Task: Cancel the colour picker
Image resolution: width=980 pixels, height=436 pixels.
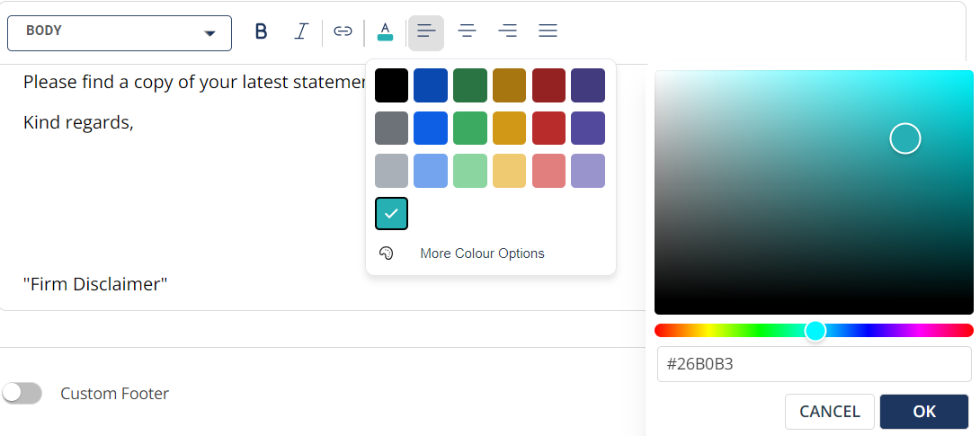Action: (x=829, y=412)
